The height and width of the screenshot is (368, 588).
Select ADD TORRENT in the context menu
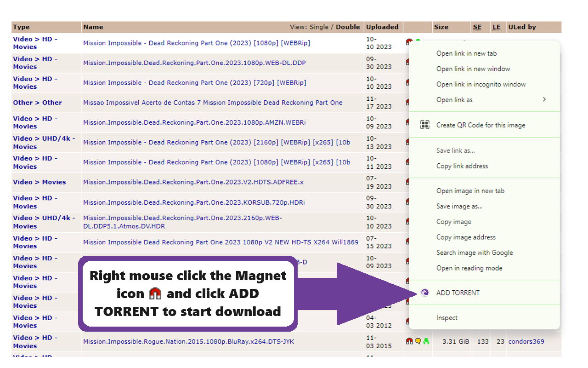pos(485,293)
